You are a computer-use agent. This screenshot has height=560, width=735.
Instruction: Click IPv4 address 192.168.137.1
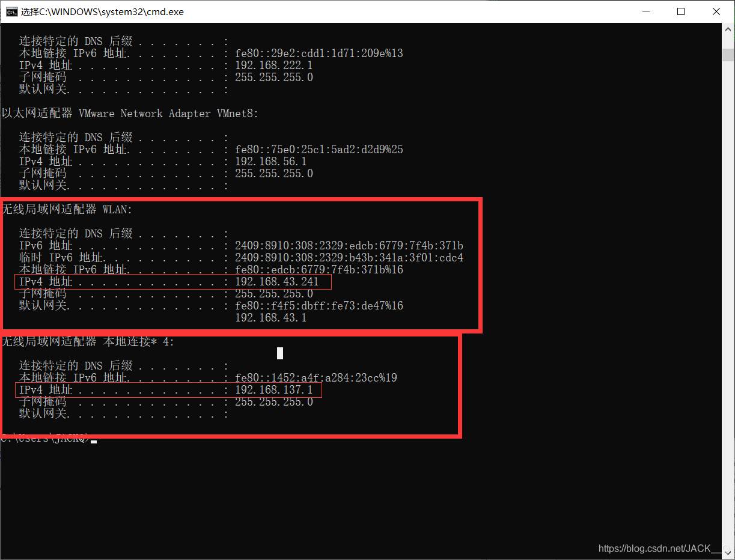274,390
